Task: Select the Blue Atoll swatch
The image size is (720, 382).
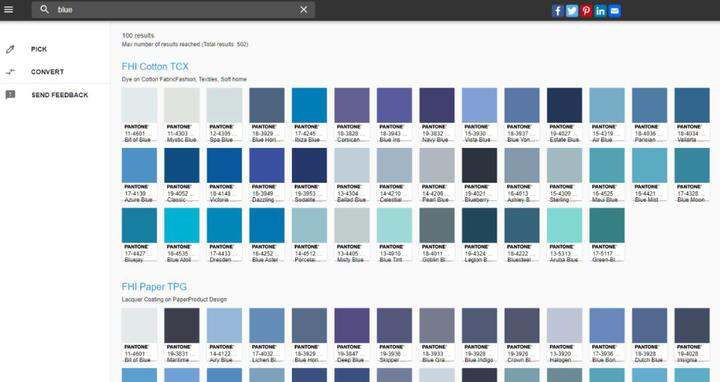Action: pyautogui.click(x=182, y=236)
